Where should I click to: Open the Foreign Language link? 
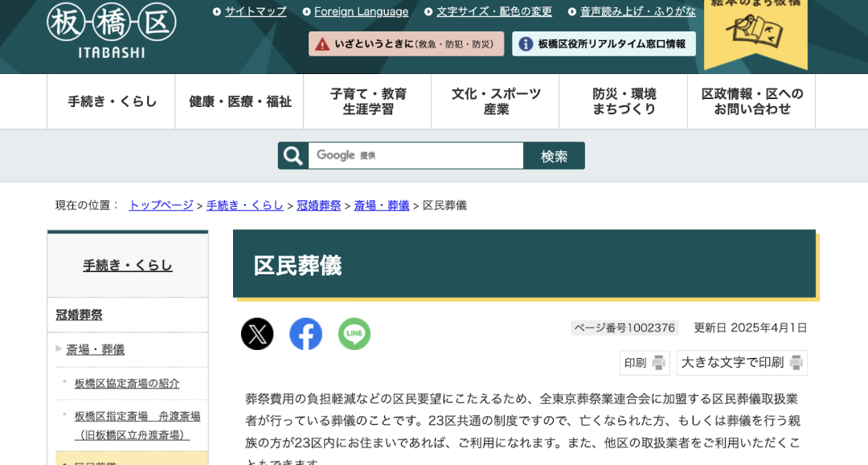coord(361,11)
